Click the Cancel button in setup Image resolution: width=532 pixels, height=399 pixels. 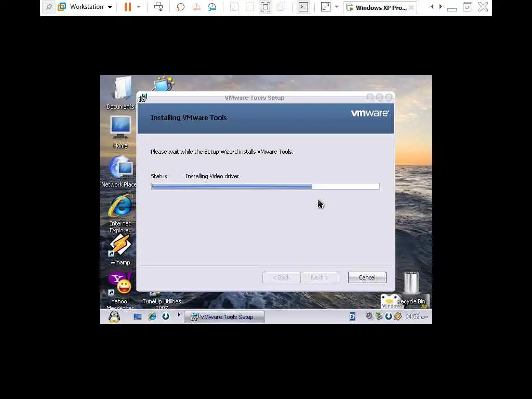pyautogui.click(x=367, y=277)
